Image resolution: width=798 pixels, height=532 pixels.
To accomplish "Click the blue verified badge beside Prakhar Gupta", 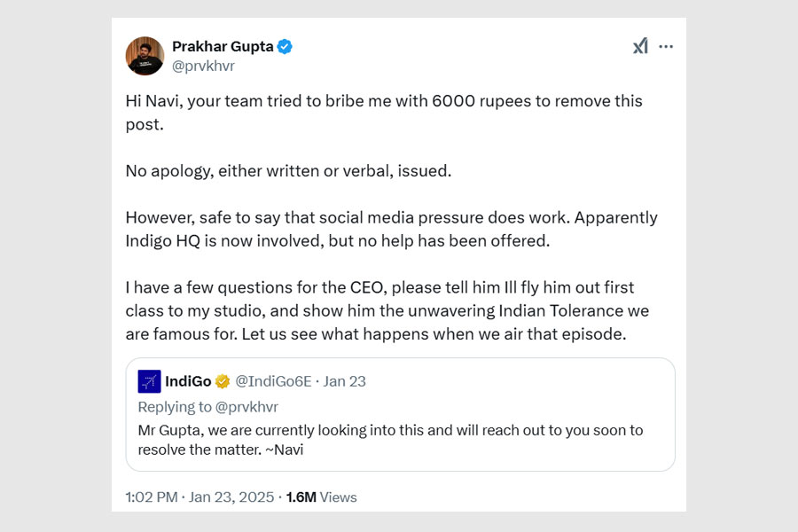I will 285,47.
